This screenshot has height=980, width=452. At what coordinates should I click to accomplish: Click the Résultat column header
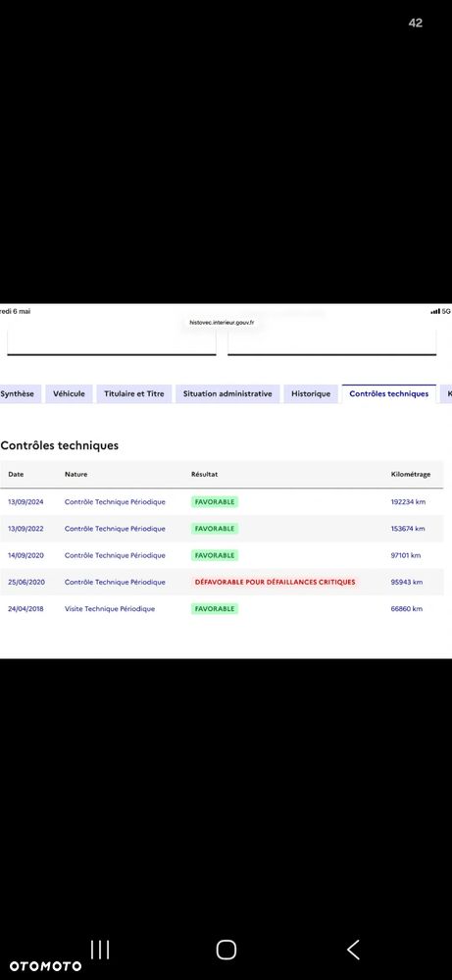pyautogui.click(x=204, y=475)
